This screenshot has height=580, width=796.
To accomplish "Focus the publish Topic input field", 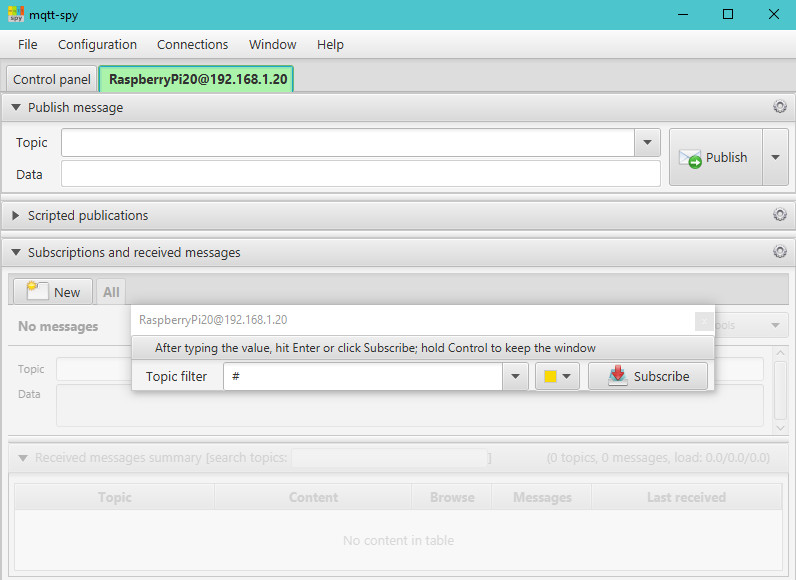I will (x=348, y=143).
